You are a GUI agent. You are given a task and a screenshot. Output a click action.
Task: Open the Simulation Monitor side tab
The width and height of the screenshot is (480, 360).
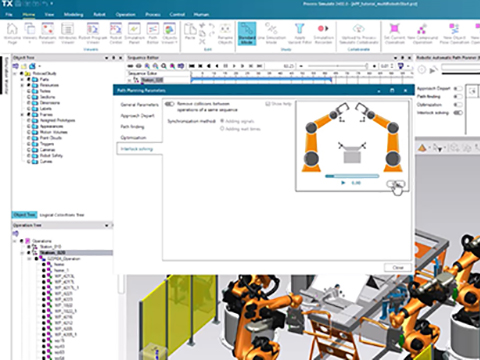tap(6, 75)
